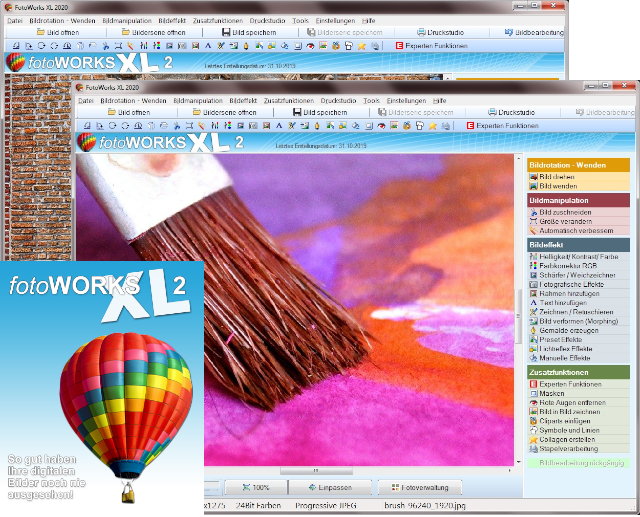Click the scissors crop icon in front window toolbar
Image resolution: width=640 pixels, height=517 pixels.
pyautogui.click(x=176, y=126)
